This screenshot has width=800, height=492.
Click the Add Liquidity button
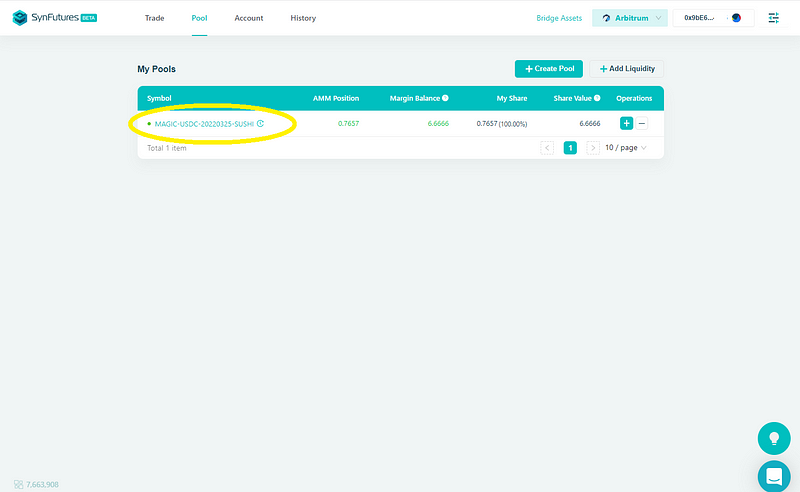[627, 68]
